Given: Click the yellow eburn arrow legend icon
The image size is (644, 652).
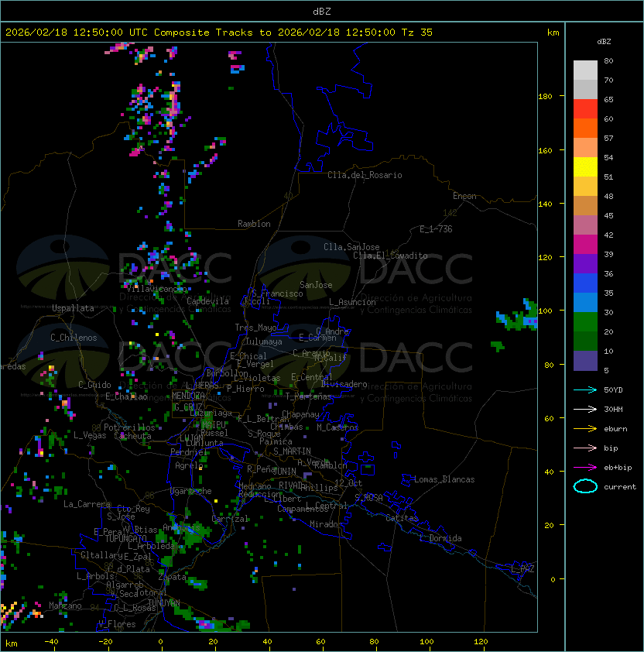Looking at the screenshot, I should tap(585, 429).
